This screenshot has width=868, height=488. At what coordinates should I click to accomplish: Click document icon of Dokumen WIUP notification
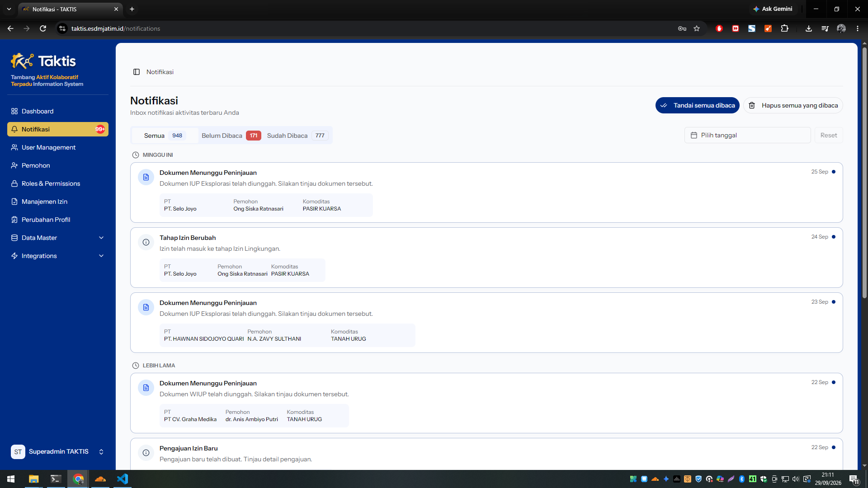point(146,388)
